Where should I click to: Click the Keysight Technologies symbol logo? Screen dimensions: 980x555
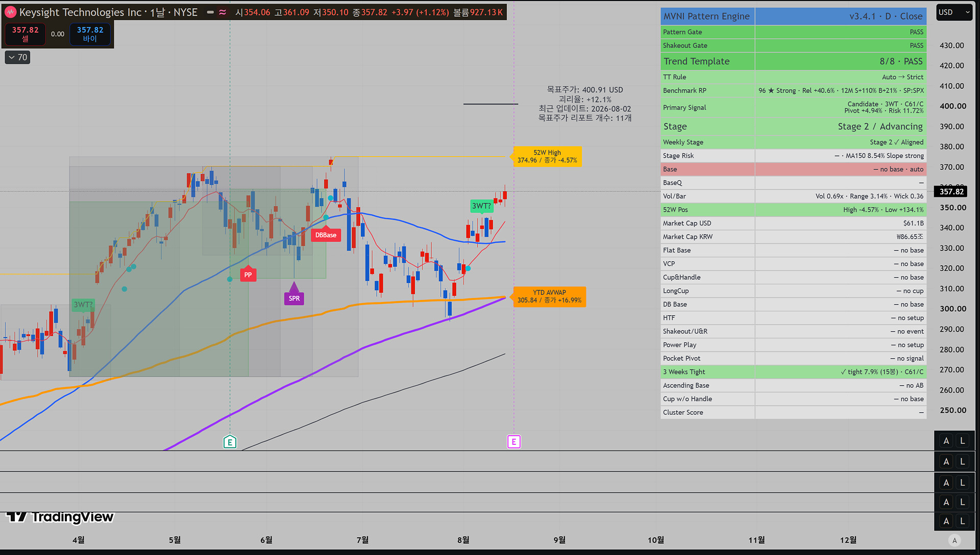tap(11, 12)
